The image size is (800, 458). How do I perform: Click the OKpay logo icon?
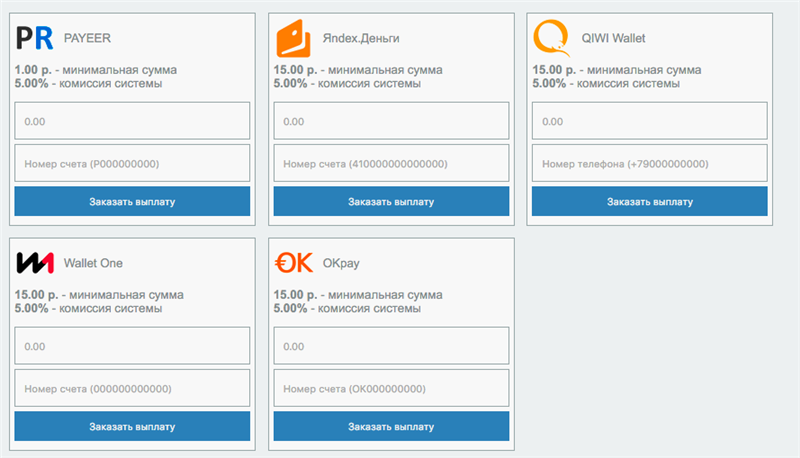pyautogui.click(x=293, y=263)
